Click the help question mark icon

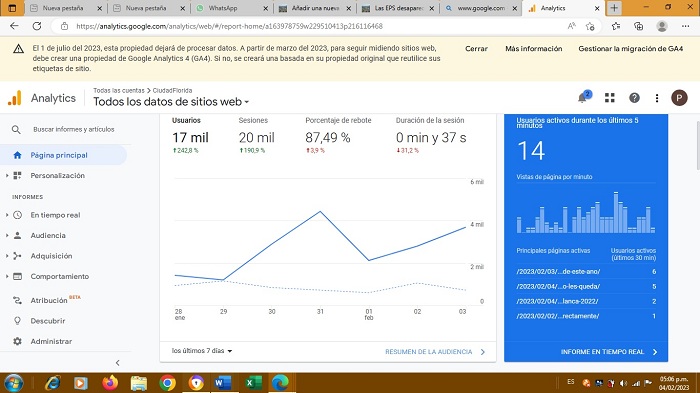pos(634,98)
